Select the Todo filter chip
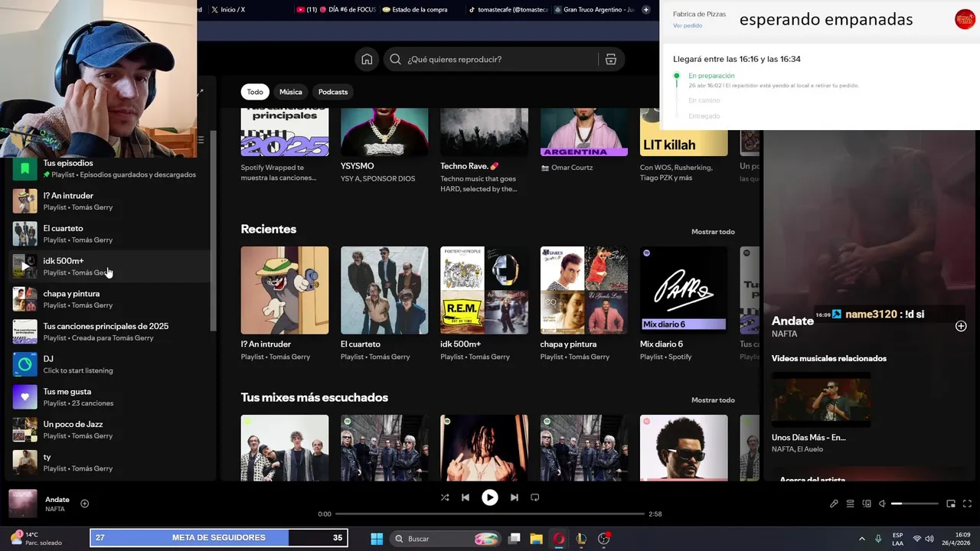Image resolution: width=980 pixels, height=551 pixels. coord(255,92)
